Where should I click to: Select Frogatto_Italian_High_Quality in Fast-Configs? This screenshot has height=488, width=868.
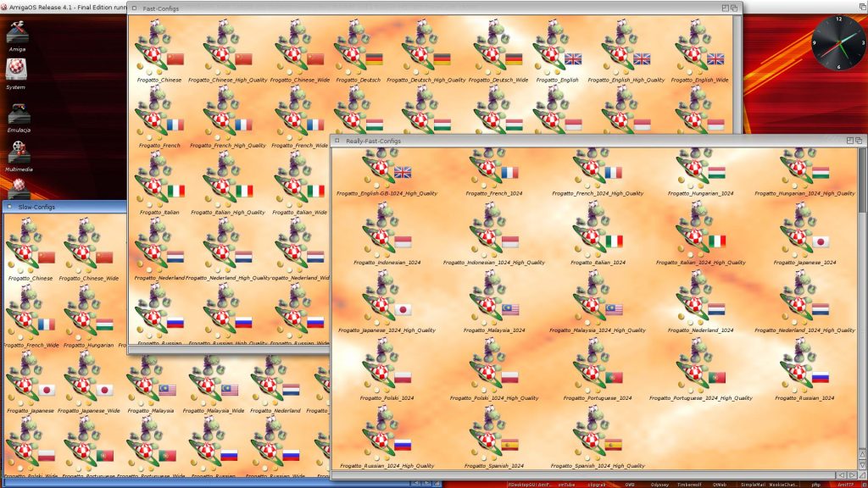227,183
